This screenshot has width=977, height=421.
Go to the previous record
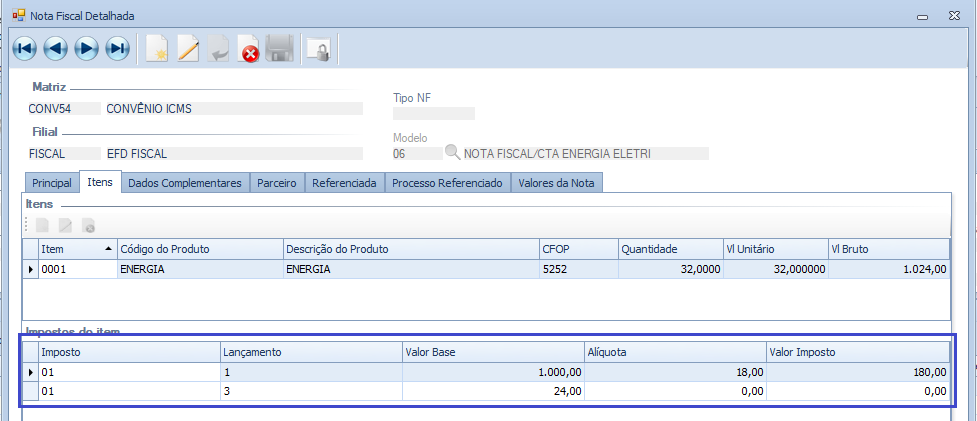pos(55,49)
